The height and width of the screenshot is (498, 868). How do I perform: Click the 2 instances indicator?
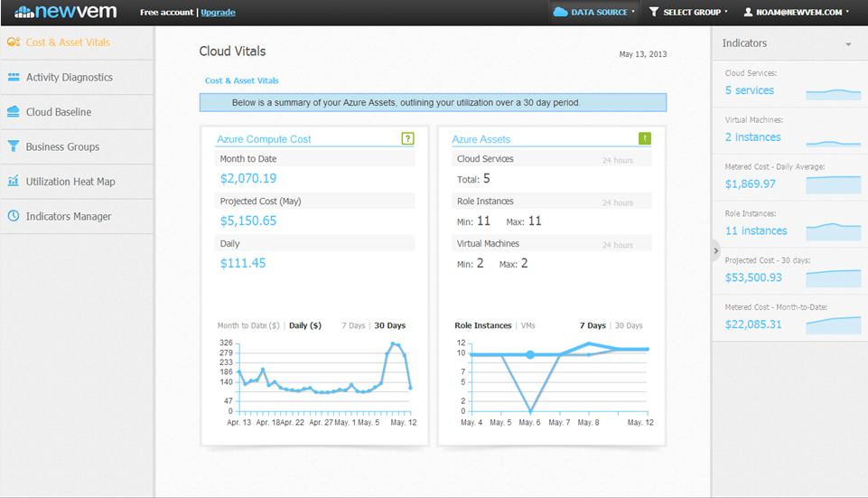pyautogui.click(x=753, y=136)
